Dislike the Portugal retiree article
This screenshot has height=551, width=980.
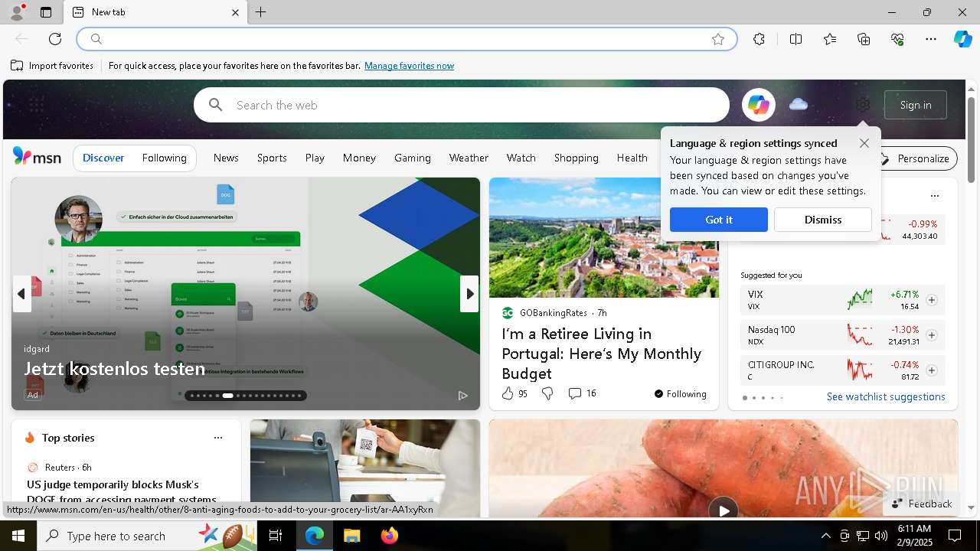547,393
